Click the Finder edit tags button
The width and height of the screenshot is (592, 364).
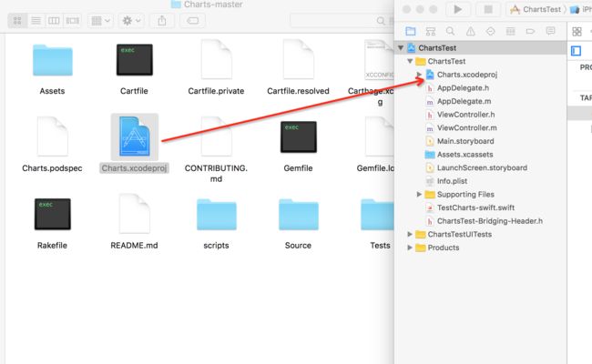(x=192, y=20)
